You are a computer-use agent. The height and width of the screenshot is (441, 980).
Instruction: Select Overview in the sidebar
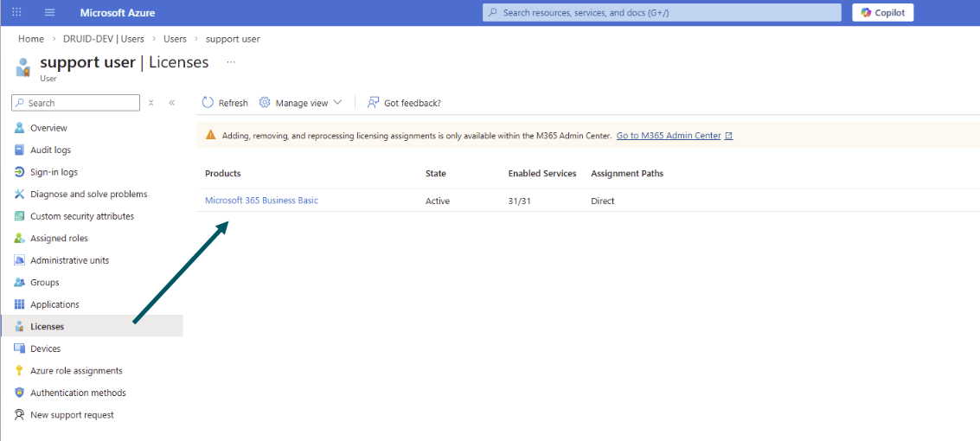[48, 128]
